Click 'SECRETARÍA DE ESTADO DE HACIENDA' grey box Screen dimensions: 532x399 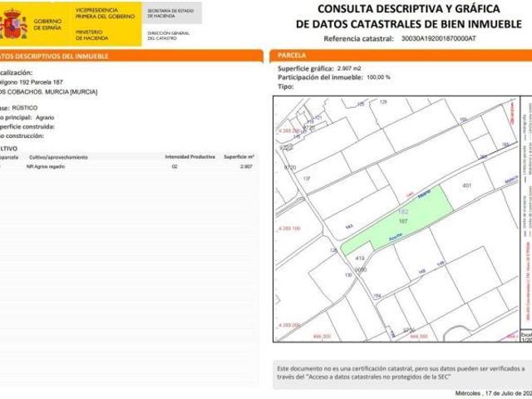point(171,13)
